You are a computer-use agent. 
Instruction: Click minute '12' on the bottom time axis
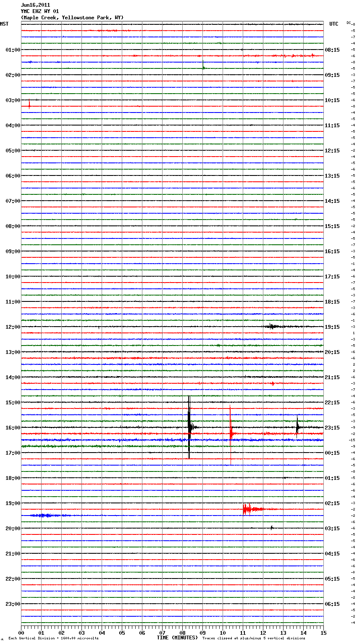click(x=263, y=633)
